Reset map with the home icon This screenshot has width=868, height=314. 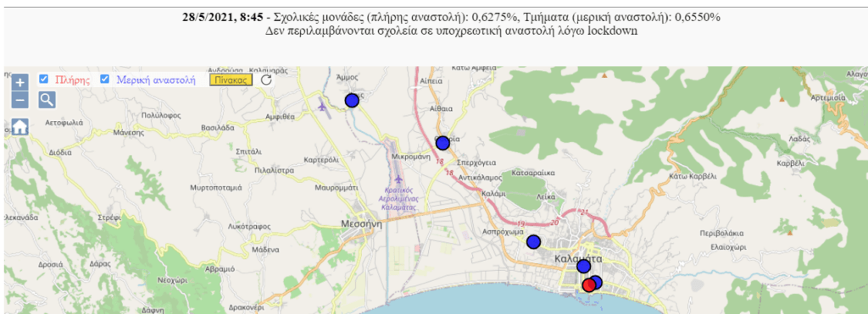(x=20, y=127)
